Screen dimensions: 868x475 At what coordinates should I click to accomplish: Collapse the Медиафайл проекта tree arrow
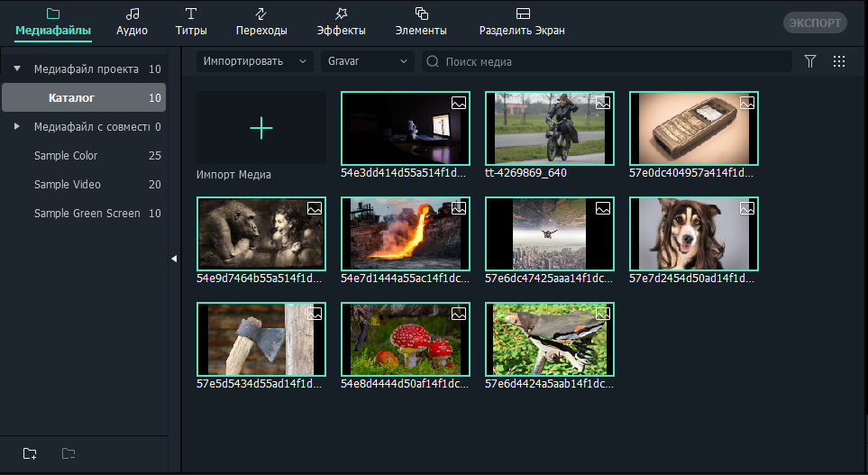tap(17, 69)
